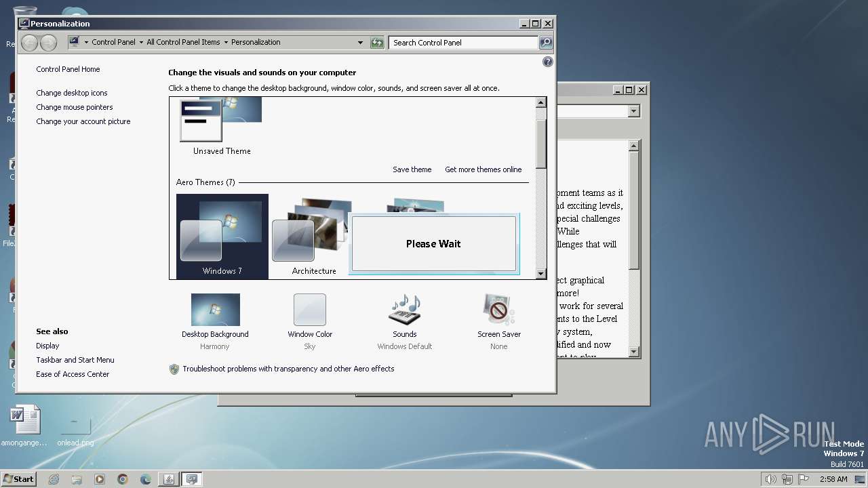Open Windows Media Player from the taskbar
This screenshot has height=488, width=868.
pos(100,479)
